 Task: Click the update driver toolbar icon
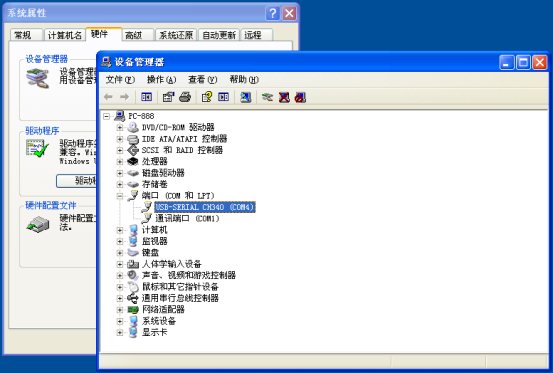point(267,97)
